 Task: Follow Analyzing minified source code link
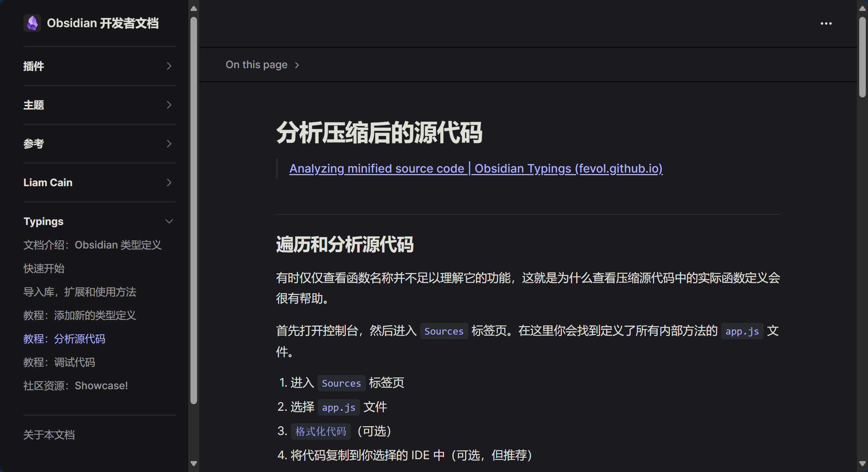pyautogui.click(x=476, y=169)
